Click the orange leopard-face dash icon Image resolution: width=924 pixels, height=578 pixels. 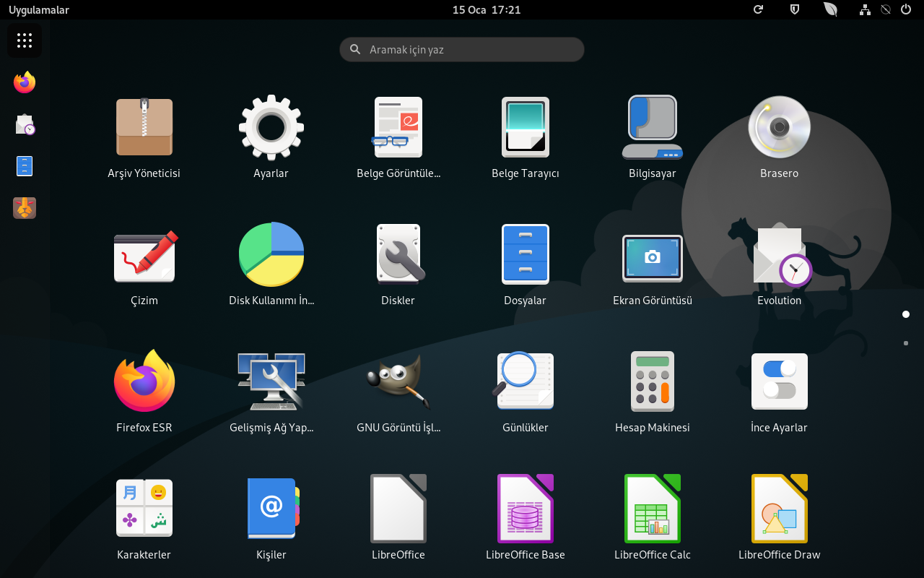coord(25,208)
